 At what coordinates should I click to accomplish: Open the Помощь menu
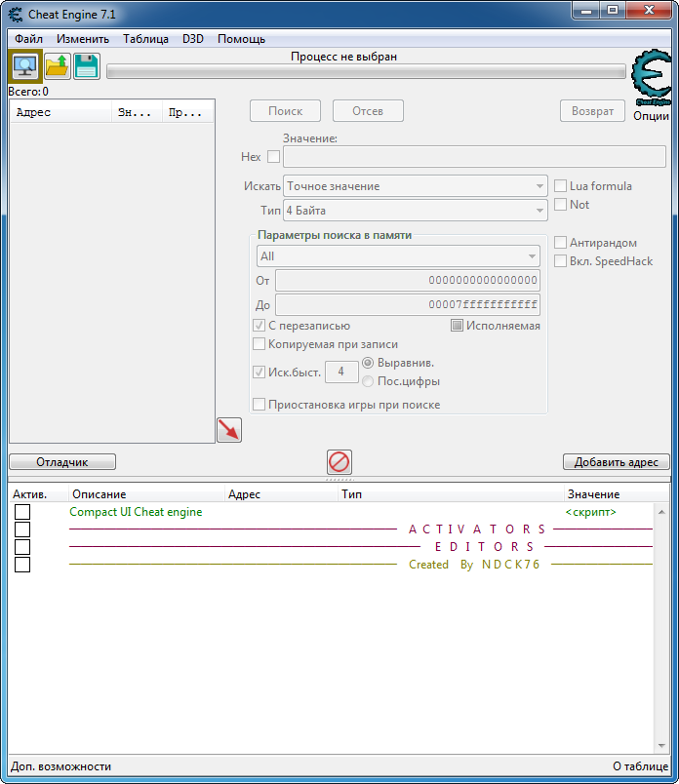coord(241,39)
